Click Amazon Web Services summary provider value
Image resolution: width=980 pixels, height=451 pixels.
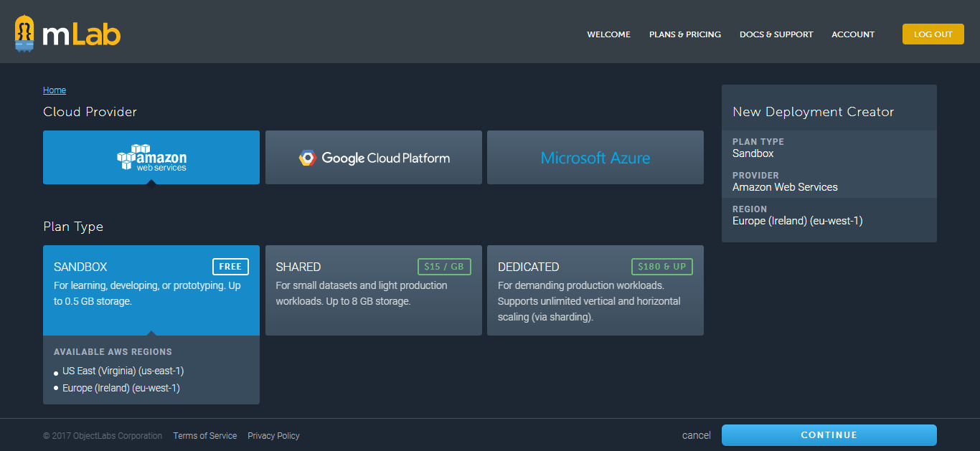[785, 187]
